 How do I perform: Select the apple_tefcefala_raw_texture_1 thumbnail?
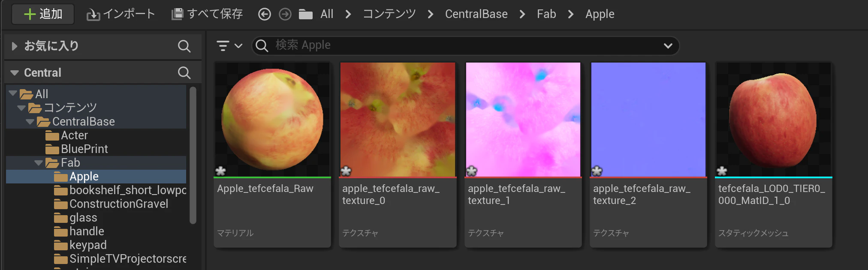523,120
